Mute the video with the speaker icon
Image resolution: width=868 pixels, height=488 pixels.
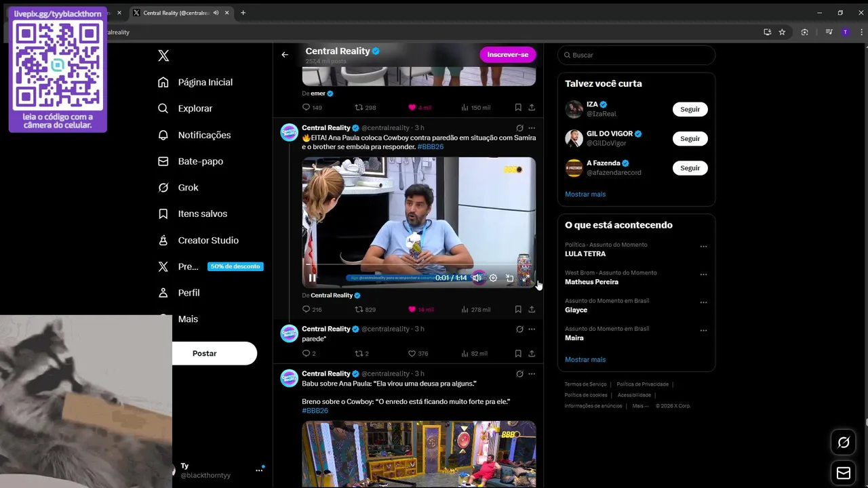(477, 278)
